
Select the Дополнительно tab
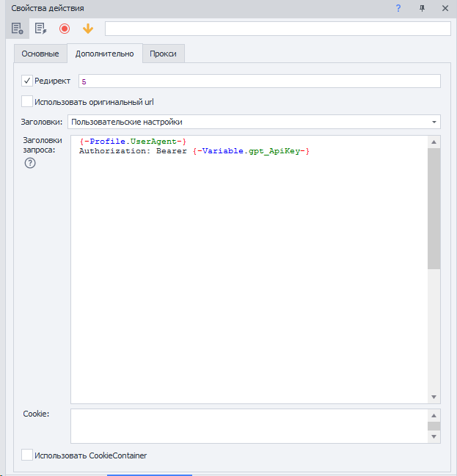(104, 54)
